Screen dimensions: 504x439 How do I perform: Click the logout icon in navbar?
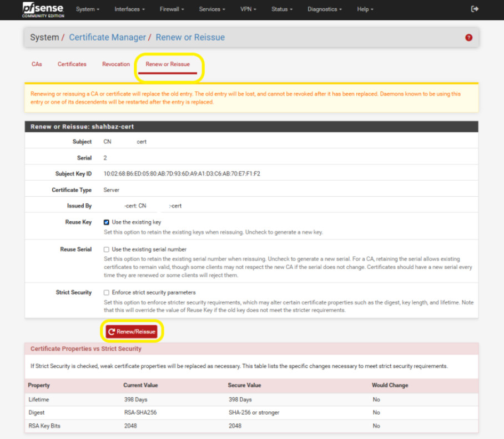pos(475,9)
